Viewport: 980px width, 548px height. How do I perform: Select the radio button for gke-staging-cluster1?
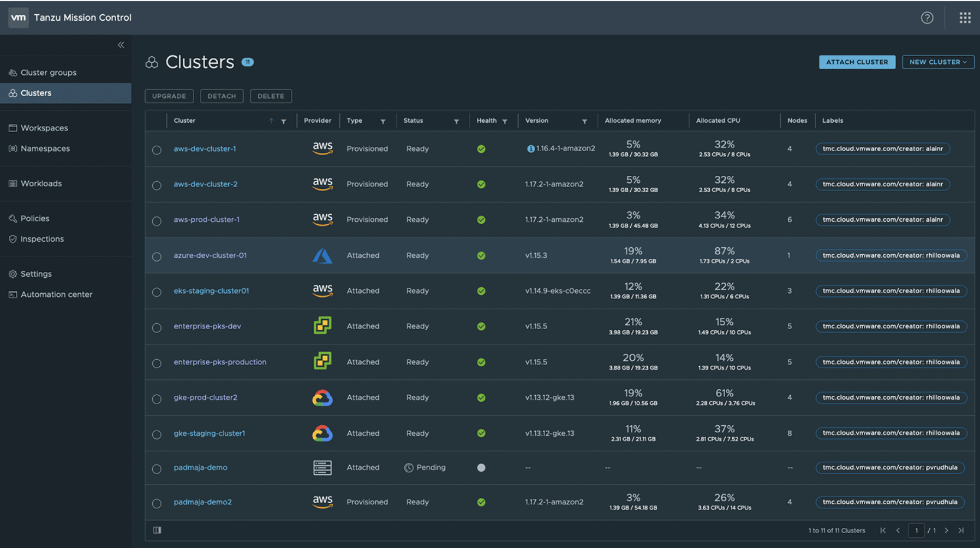point(157,433)
